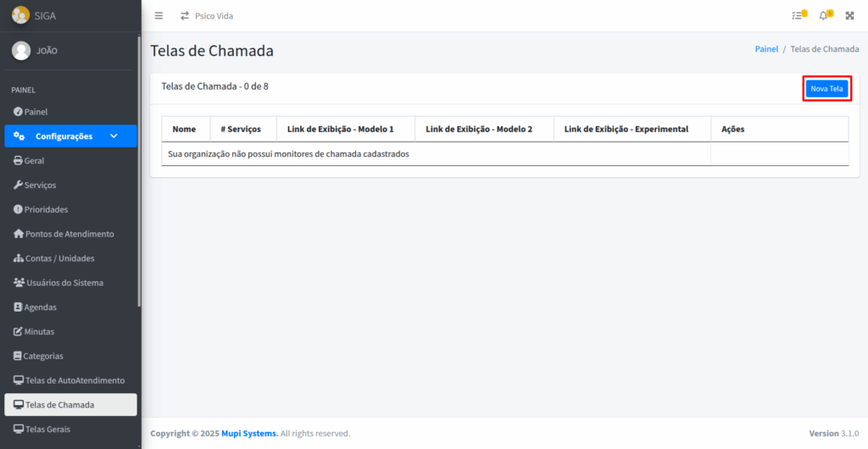Follow the Painel breadcrumb link
868x449 pixels.
pyautogui.click(x=766, y=48)
